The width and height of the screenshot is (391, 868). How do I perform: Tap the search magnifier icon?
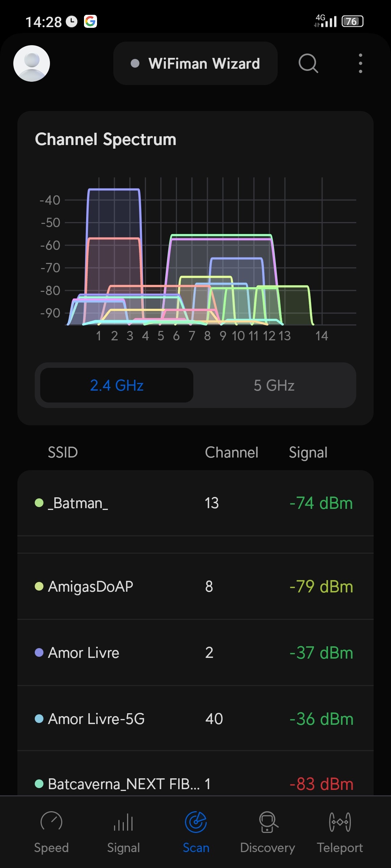(x=308, y=63)
